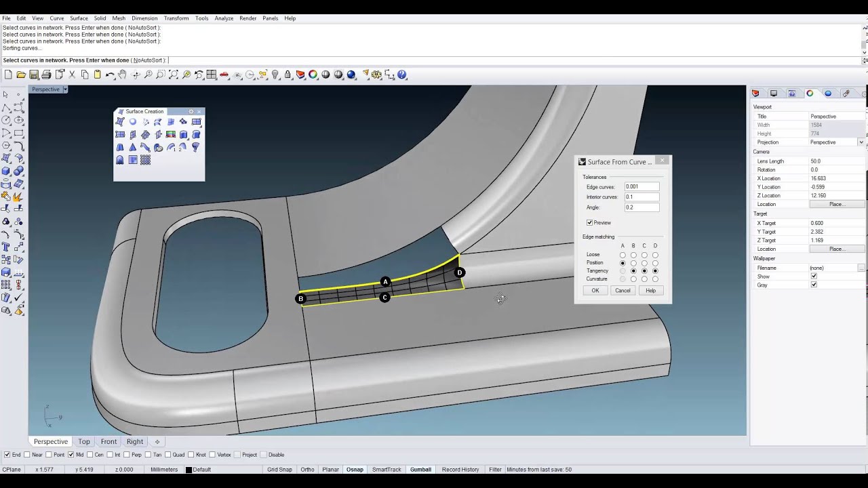Select the pointer arrow tool in left sidebar
This screenshot has width=868, height=488.
[5, 94]
